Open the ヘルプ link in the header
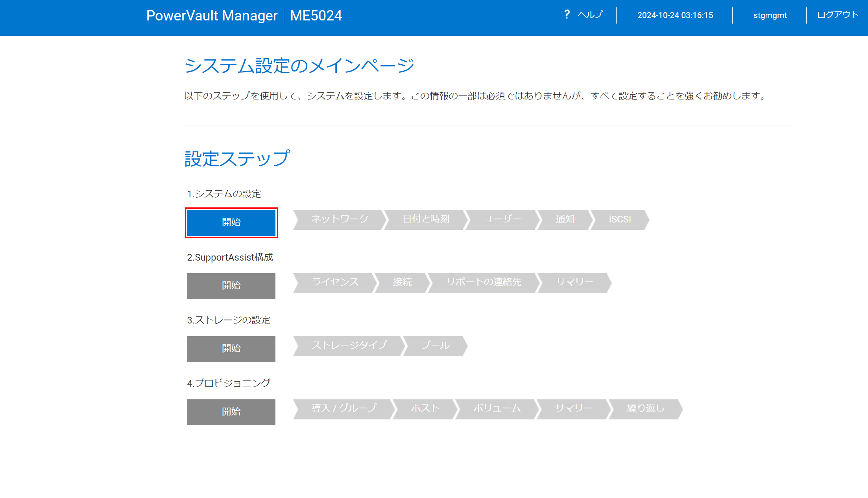This screenshot has width=868, height=498. pos(590,15)
